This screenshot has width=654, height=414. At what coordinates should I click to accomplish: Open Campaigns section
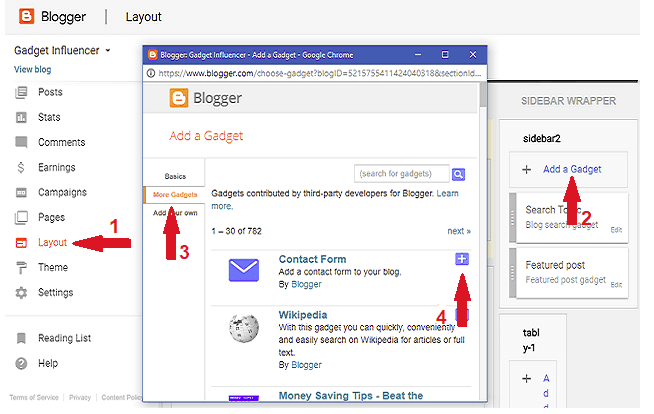point(63,192)
